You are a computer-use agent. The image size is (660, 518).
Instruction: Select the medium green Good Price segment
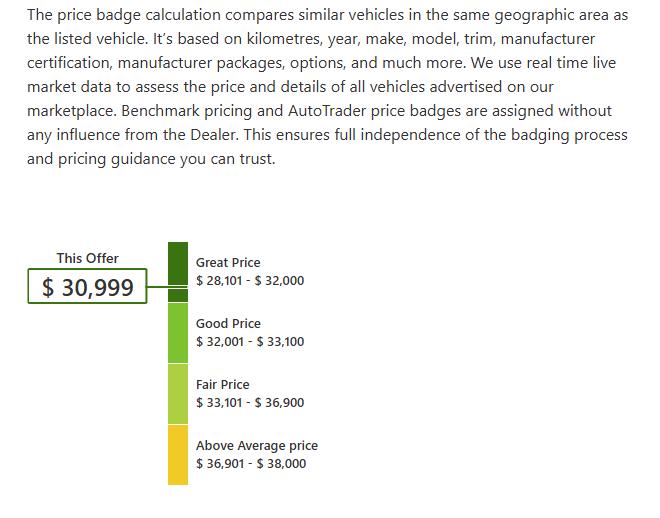coord(178,333)
